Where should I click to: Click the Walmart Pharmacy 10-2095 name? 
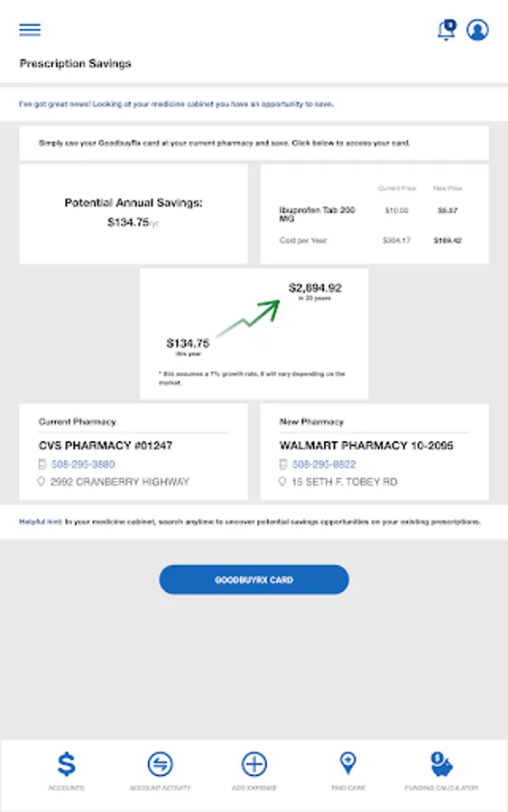366,446
